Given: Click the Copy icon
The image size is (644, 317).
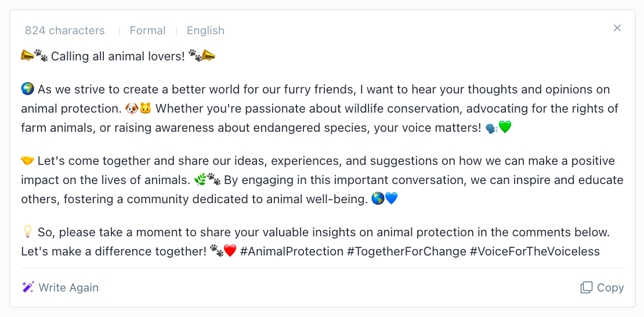Looking at the screenshot, I should tap(587, 287).
